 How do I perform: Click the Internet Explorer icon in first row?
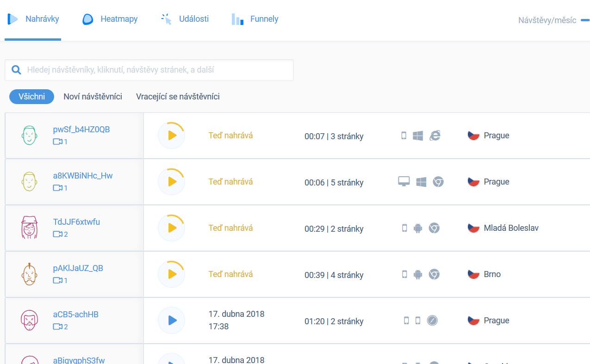coord(435,136)
